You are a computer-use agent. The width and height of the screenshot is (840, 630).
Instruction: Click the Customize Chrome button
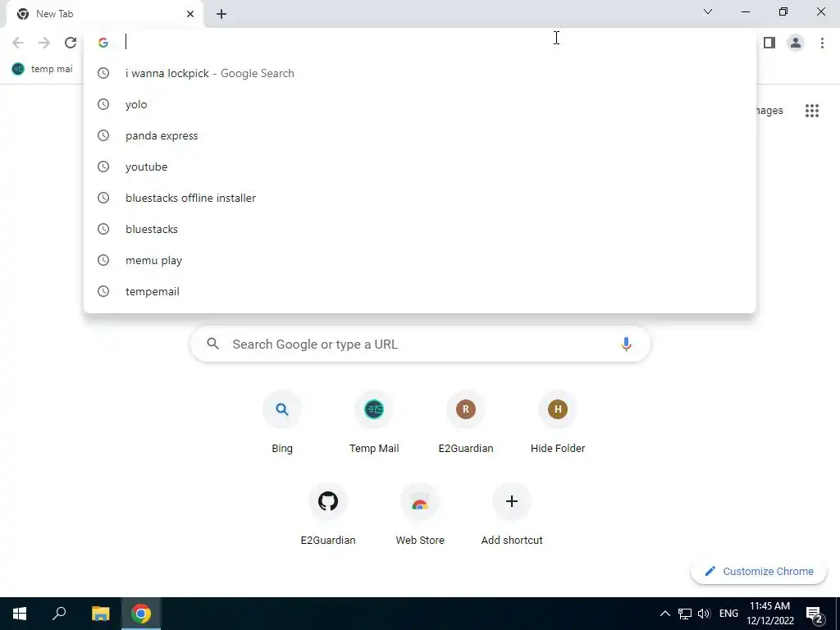point(759,571)
